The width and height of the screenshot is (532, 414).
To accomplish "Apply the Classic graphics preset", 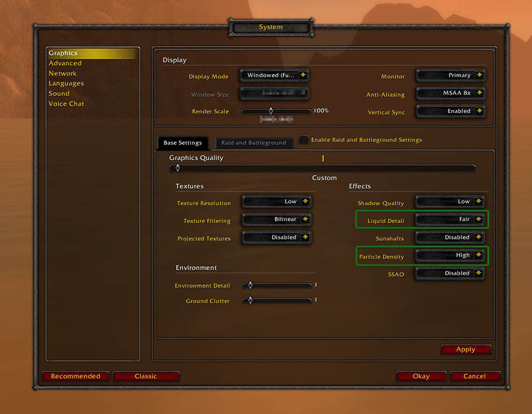I will 146,376.
